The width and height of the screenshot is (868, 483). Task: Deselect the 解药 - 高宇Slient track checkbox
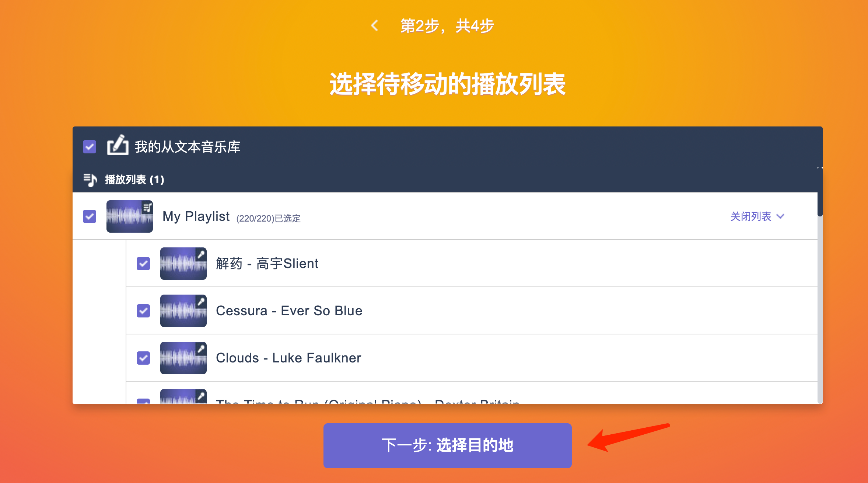click(143, 264)
